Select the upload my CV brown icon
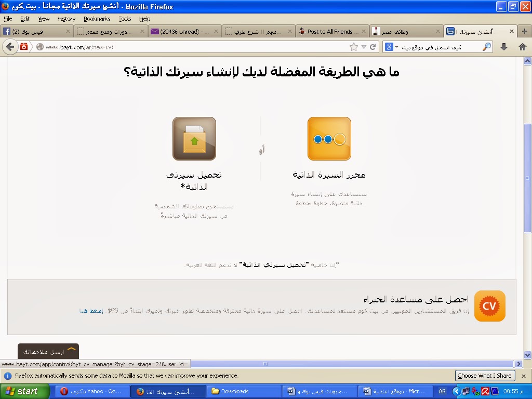Screen dimensions: 532x399 coord(194,139)
